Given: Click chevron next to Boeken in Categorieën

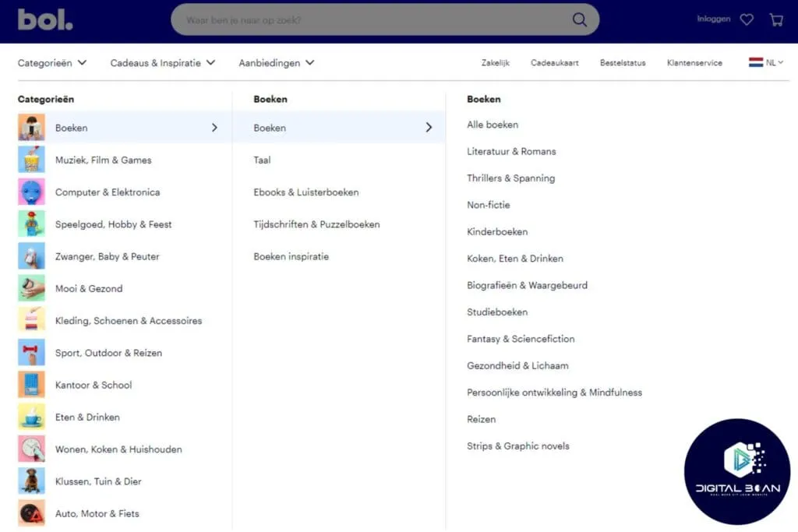Looking at the screenshot, I should (215, 128).
